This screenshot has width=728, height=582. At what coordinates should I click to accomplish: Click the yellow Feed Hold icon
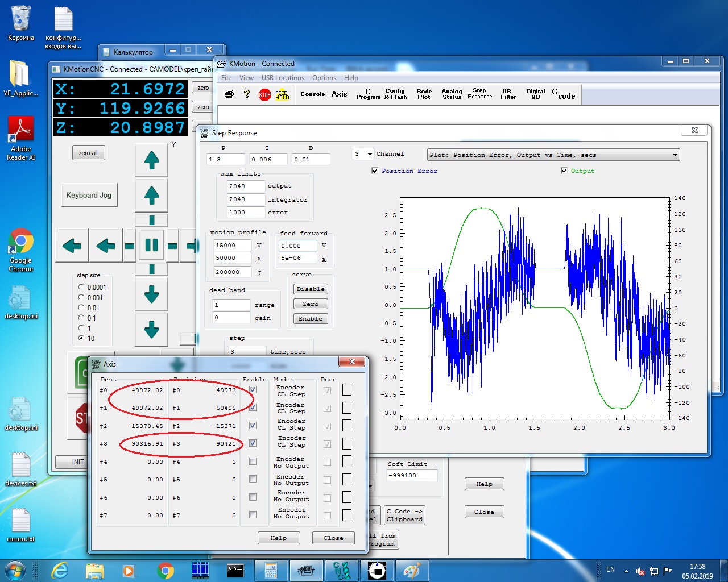[x=282, y=94]
